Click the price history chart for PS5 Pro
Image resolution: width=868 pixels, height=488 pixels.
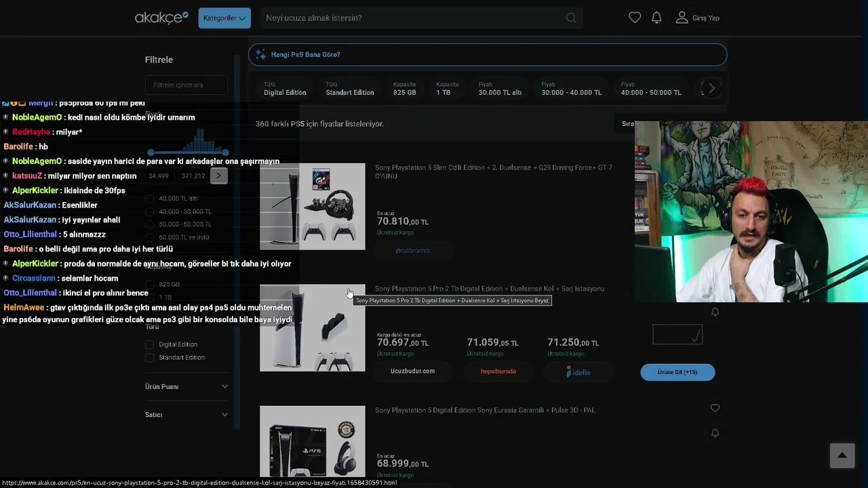click(x=677, y=334)
